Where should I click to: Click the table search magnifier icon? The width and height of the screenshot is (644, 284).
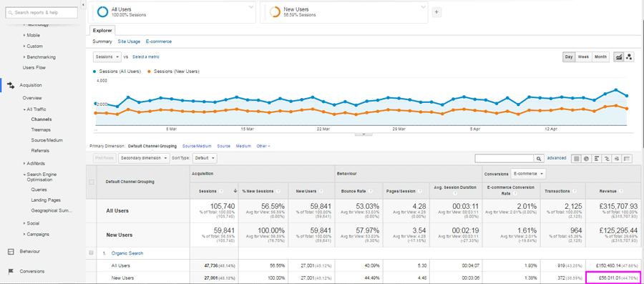click(x=538, y=158)
